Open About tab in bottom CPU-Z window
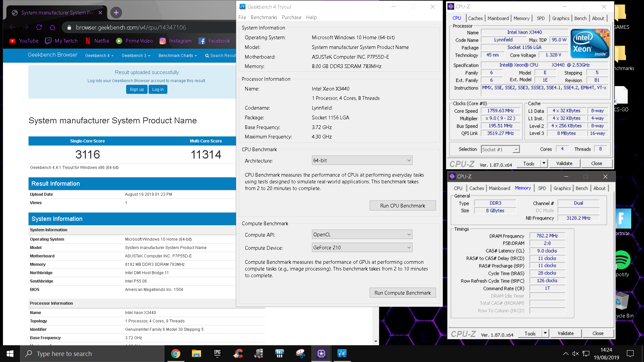The image size is (644, 362). coord(599,188)
